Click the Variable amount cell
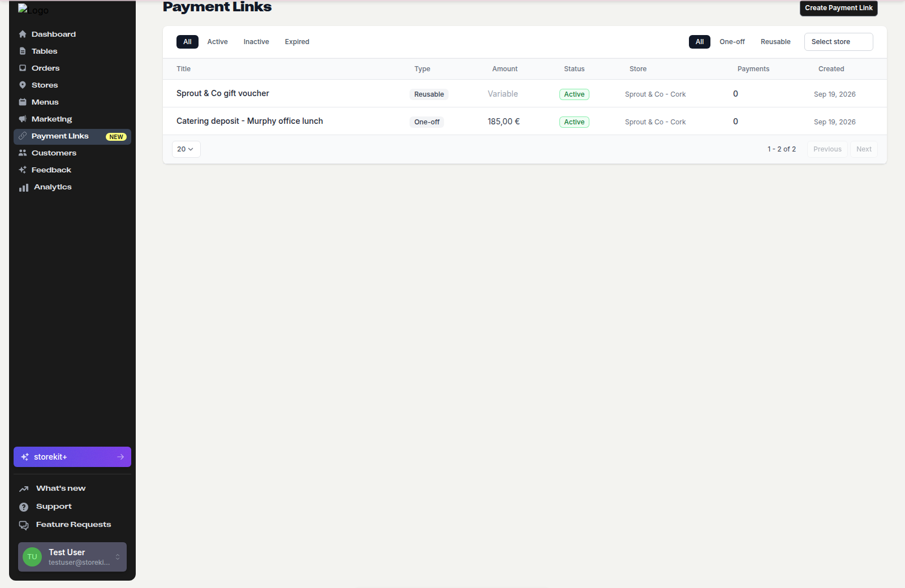 [x=503, y=94]
